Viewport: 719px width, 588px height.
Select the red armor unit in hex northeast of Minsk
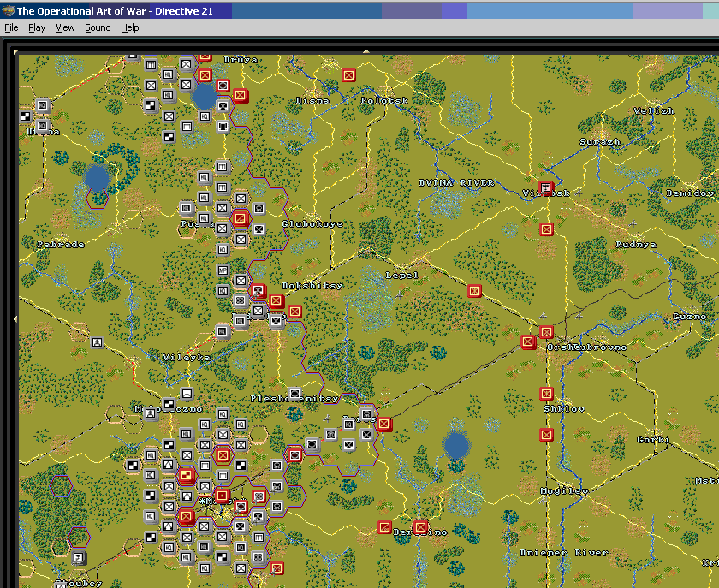pos(294,455)
